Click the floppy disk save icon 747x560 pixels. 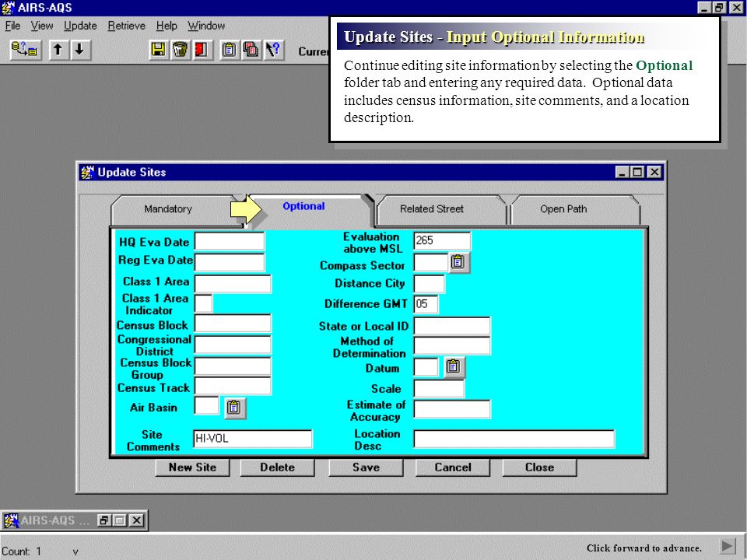click(x=158, y=50)
